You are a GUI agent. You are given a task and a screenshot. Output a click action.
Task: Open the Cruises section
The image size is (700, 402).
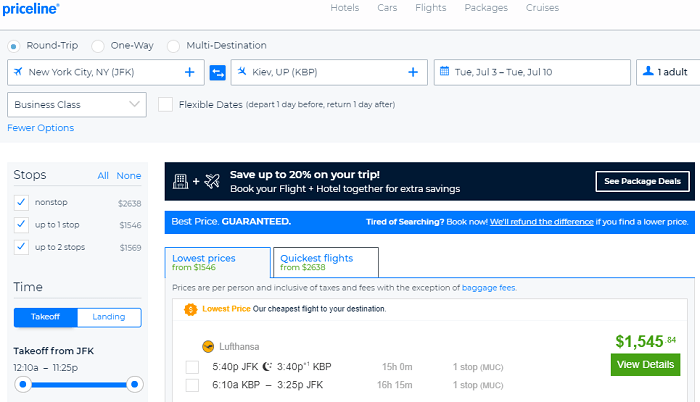pos(542,8)
